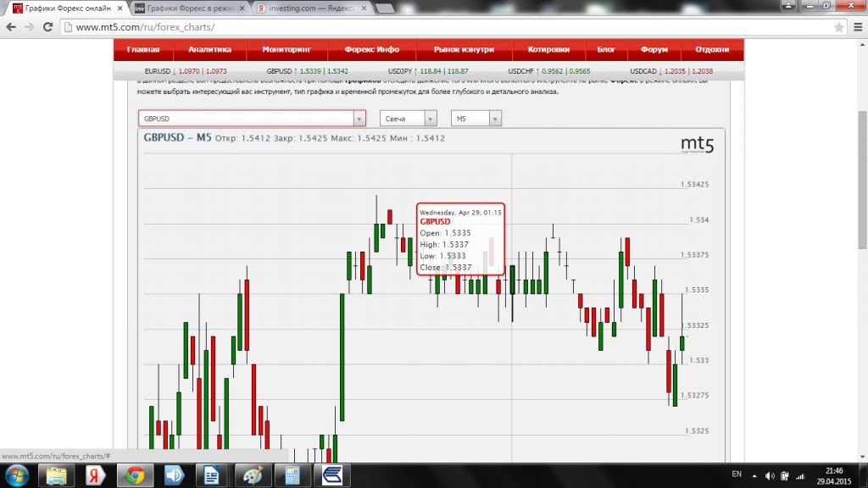The height and width of the screenshot is (488, 868).
Task: Bookmark this page with the star icon
Action: [x=838, y=26]
